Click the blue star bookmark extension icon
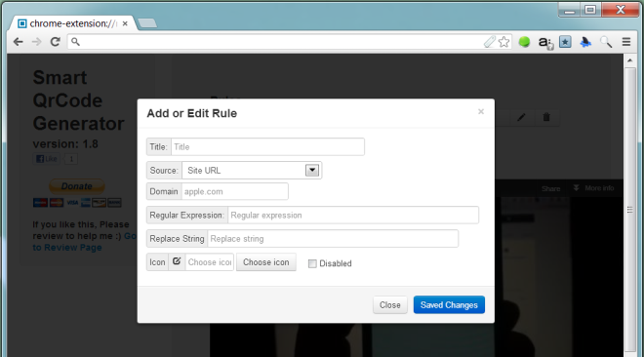Screen dimensions: 644x357 [565, 42]
